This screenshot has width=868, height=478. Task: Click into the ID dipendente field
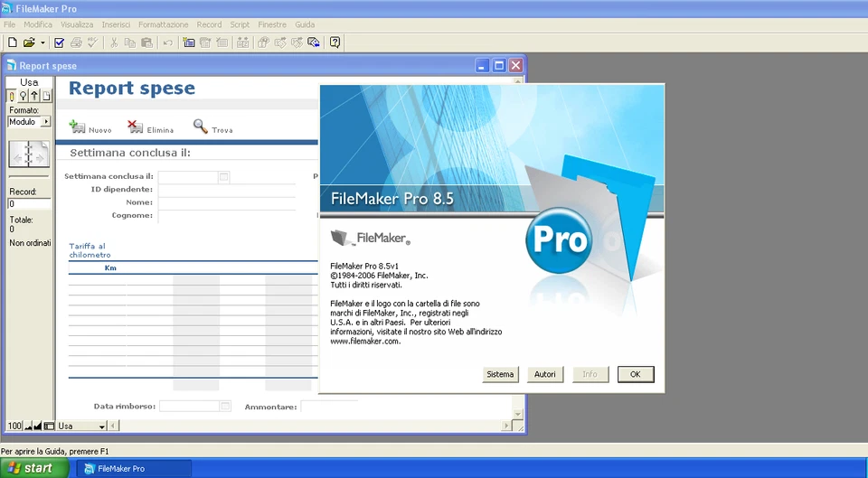(227, 190)
